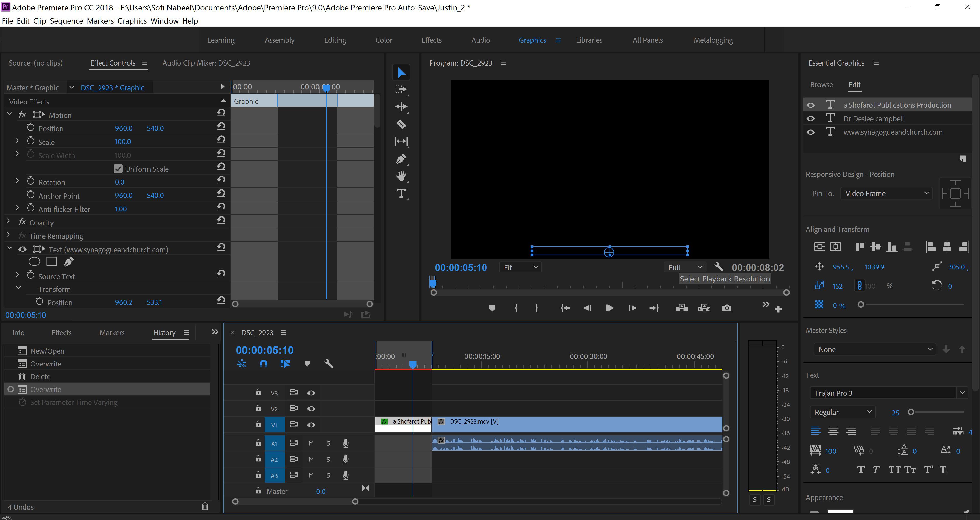Click Mark Out bracket button
The image size is (980, 520).
(536, 308)
